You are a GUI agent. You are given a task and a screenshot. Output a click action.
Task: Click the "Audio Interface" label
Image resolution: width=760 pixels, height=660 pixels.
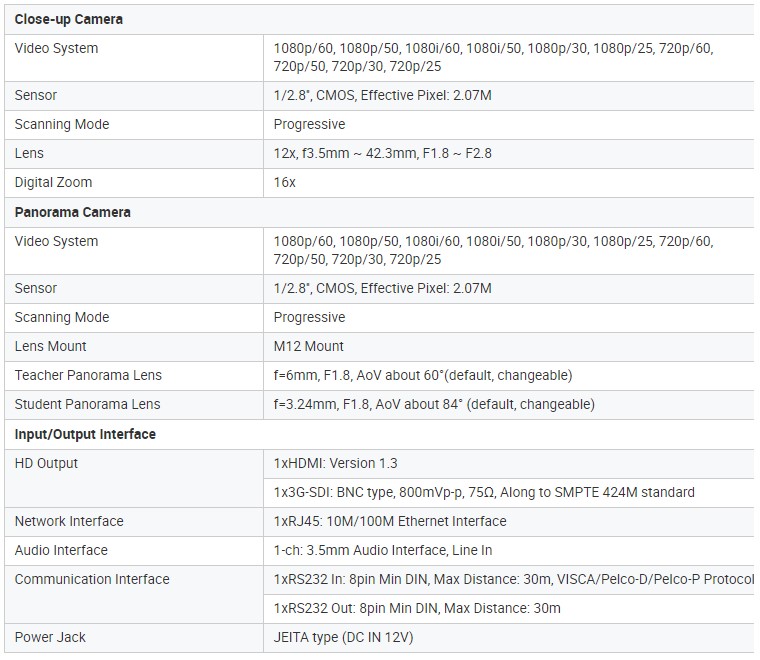click(x=61, y=550)
